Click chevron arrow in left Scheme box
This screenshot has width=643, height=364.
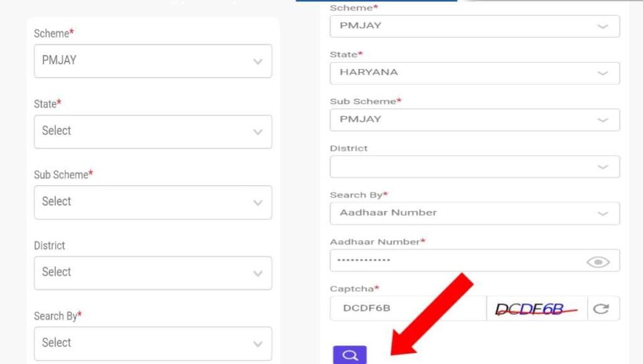tap(257, 62)
